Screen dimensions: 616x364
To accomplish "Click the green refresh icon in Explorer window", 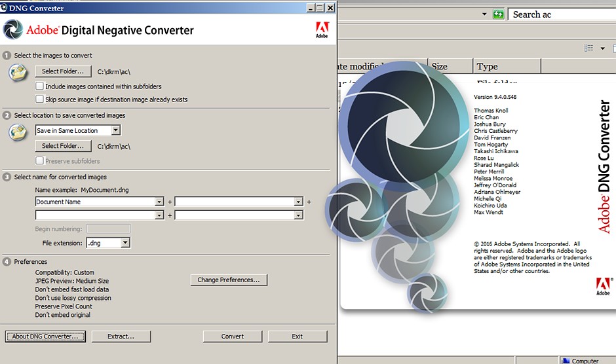I will point(498,14).
